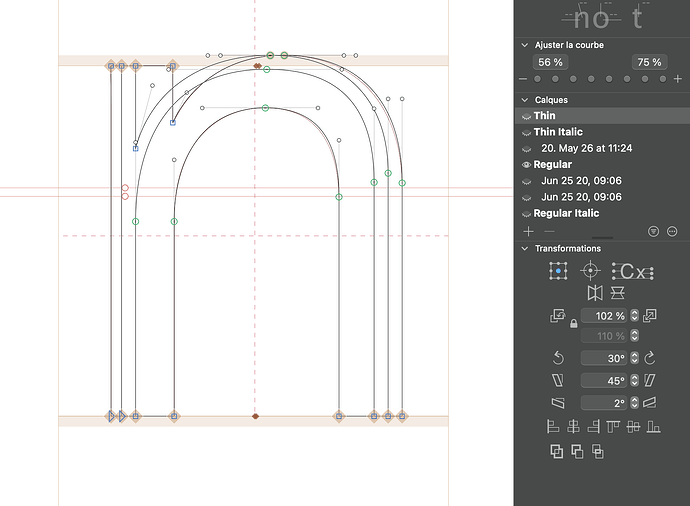Select the brown anchor diamond on baseline
This screenshot has height=506, width=690.
(255, 416)
